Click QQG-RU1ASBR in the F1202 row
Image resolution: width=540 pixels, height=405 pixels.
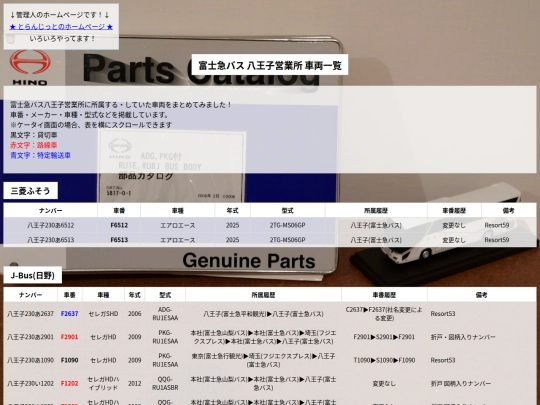coord(165,383)
